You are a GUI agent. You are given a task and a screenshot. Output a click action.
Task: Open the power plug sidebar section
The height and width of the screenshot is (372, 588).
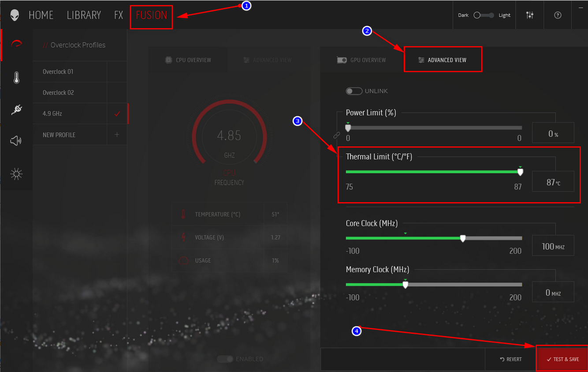(17, 109)
